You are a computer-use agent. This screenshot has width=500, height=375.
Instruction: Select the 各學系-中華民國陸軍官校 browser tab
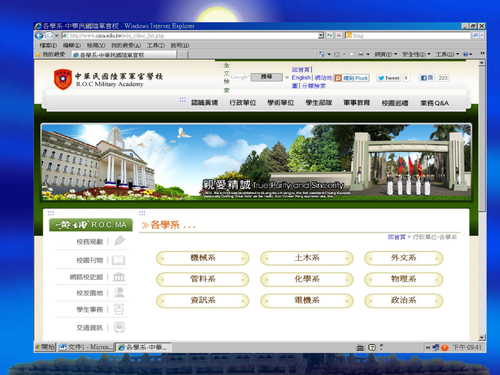tap(123, 55)
